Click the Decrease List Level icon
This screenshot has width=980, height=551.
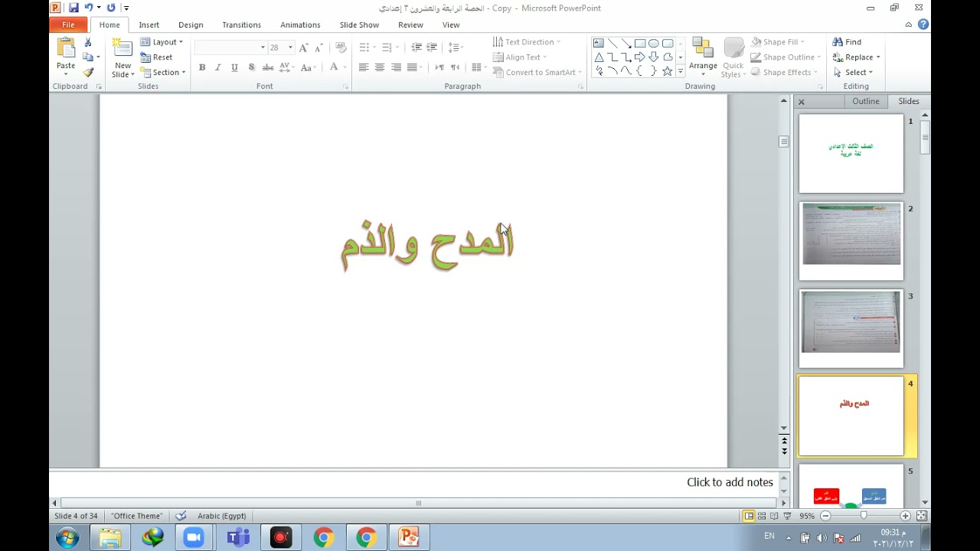pyautogui.click(x=416, y=47)
